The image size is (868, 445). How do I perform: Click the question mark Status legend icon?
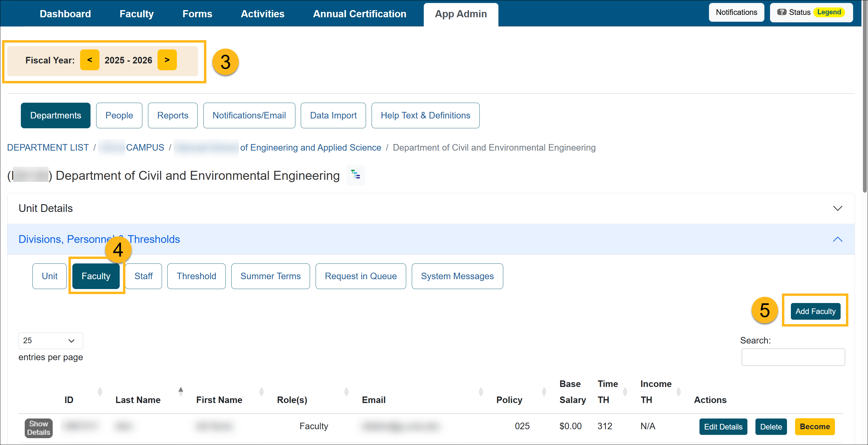pos(782,12)
